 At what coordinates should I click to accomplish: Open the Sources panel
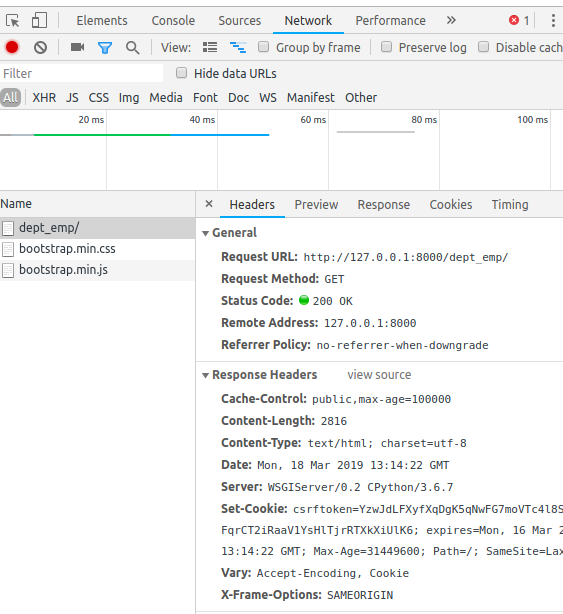pyautogui.click(x=240, y=20)
